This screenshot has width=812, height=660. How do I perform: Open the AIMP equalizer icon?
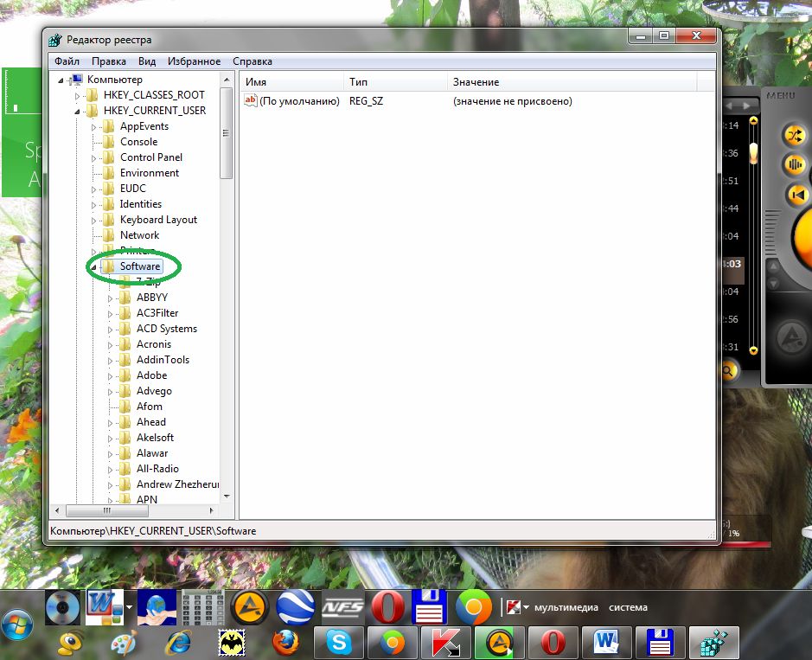[x=794, y=164]
